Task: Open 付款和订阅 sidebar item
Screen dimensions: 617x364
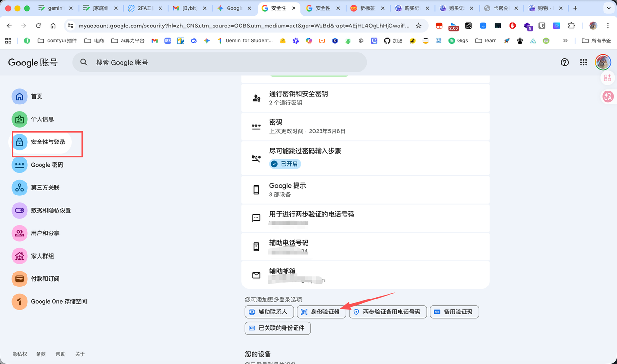Action: (45, 279)
